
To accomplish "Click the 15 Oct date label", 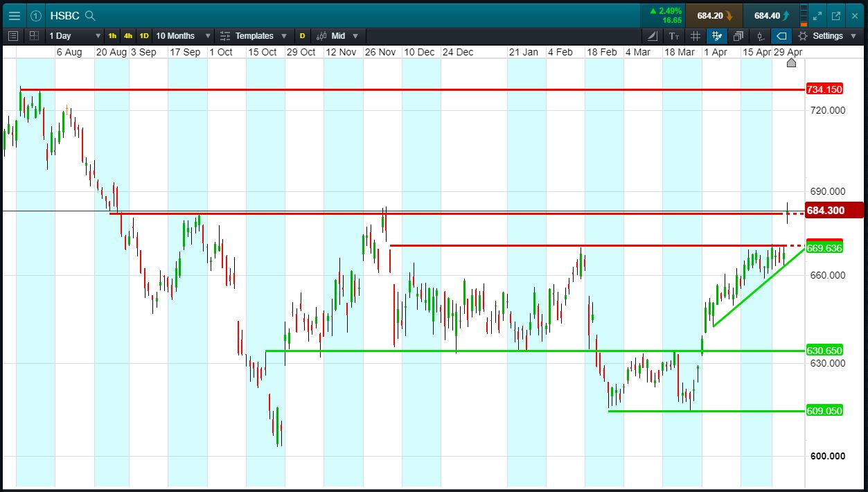I will pyautogui.click(x=263, y=52).
